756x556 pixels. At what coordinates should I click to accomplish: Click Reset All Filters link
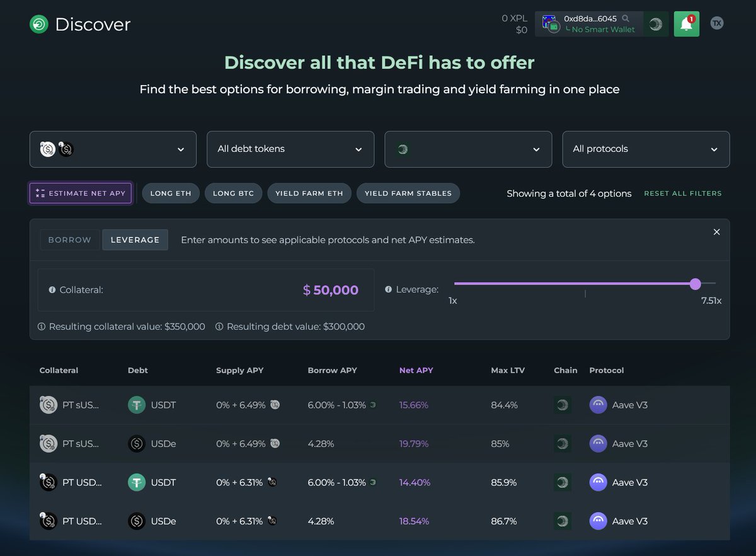pos(682,194)
